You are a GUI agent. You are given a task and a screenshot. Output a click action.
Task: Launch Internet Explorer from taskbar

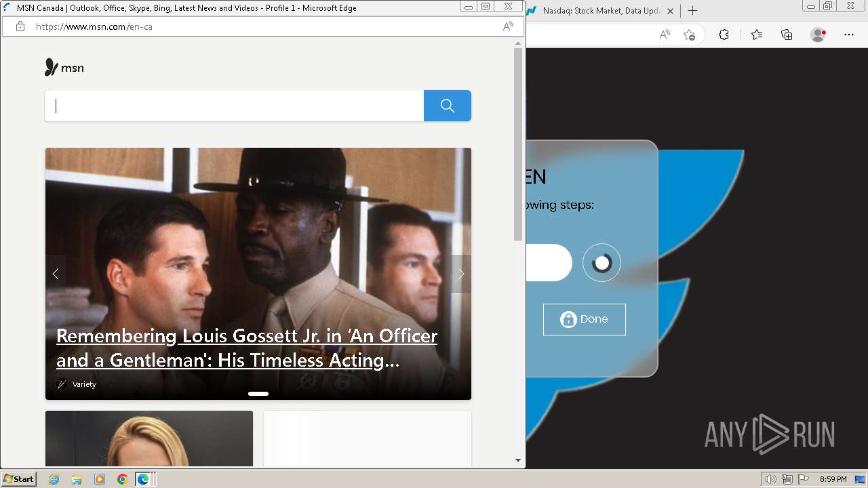(54, 479)
